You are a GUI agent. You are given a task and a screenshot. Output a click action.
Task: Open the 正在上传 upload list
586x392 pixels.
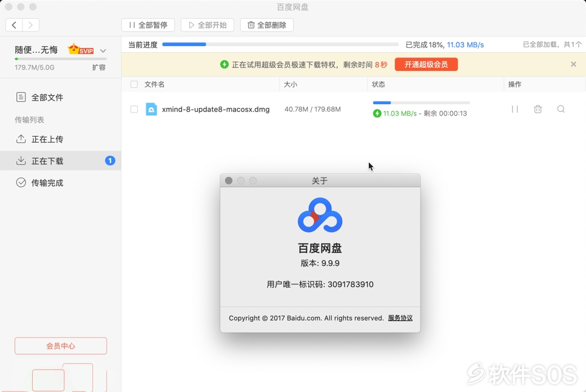point(61,139)
